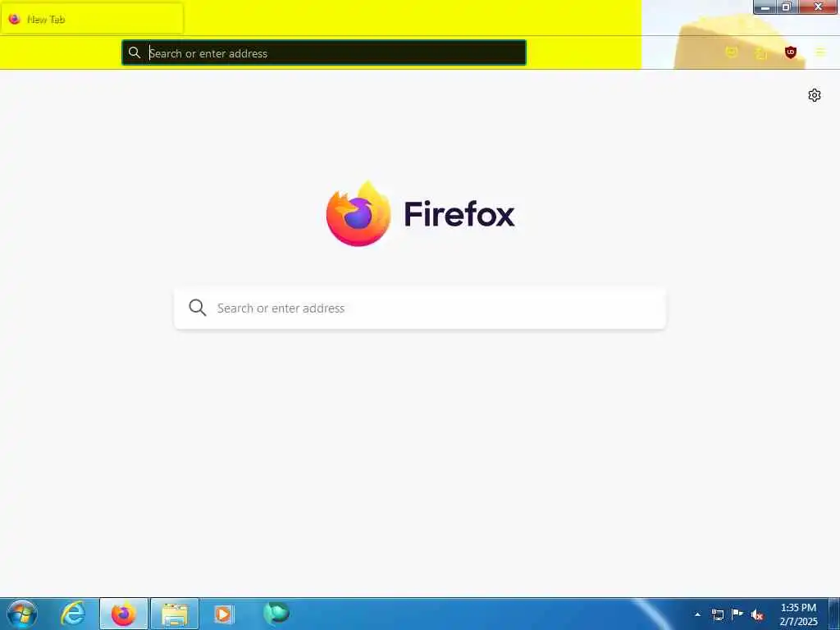Click the Firefox taskbar button
Screen dimensions: 840x630
click(x=124, y=614)
